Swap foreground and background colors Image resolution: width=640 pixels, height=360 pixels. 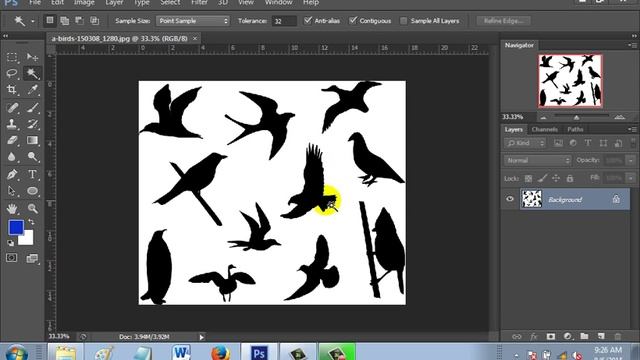(31, 222)
